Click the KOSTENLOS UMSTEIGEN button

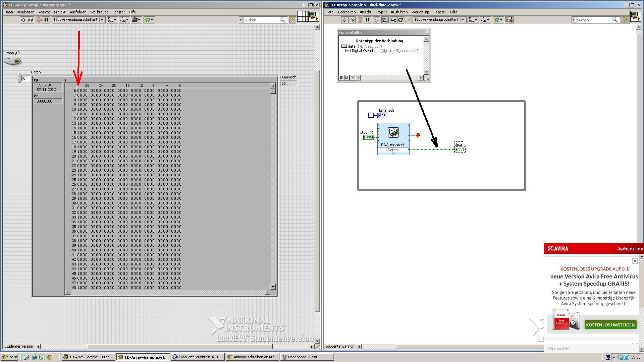[x=610, y=325]
